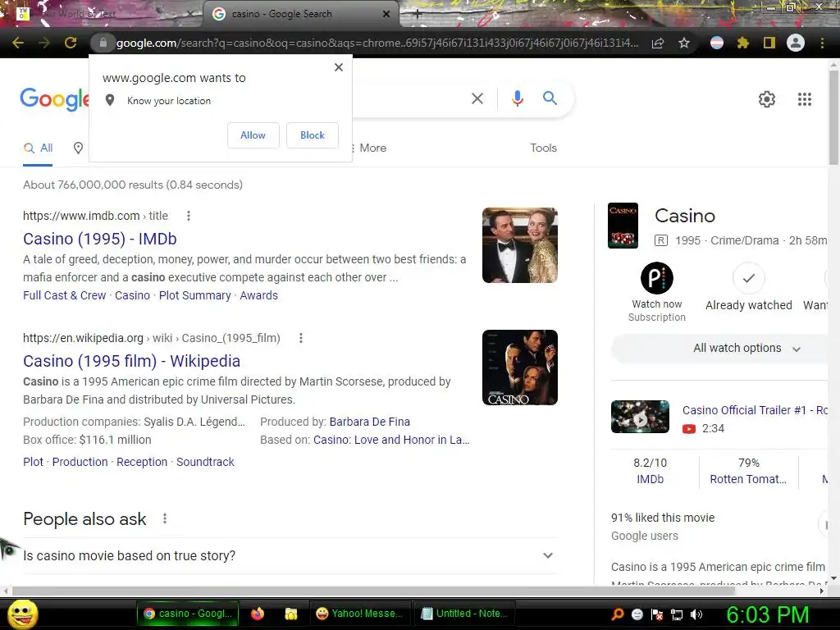This screenshot has width=840, height=630.
Task: Select the All search tab
Action: [38, 148]
